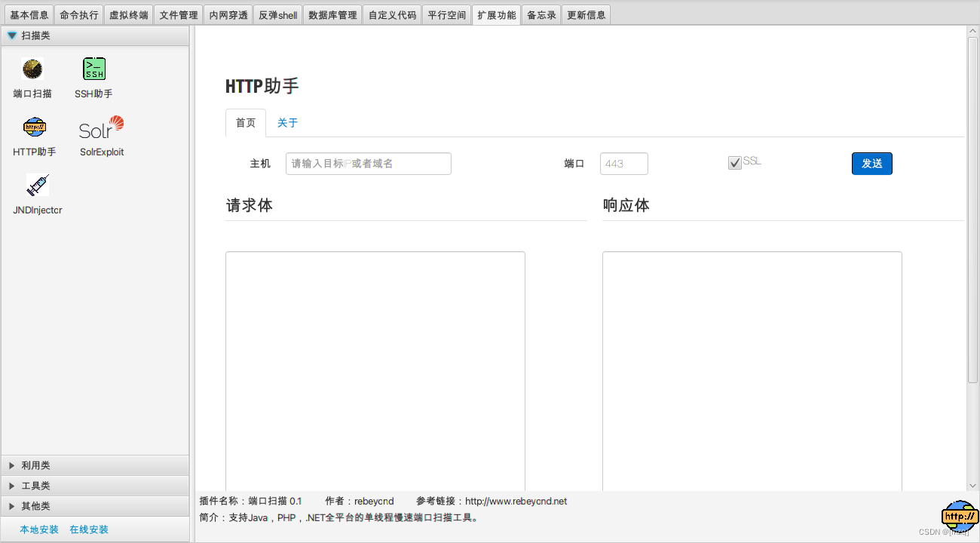Focus the 主机 host input field
The width and height of the screenshot is (980, 543).
click(x=369, y=164)
